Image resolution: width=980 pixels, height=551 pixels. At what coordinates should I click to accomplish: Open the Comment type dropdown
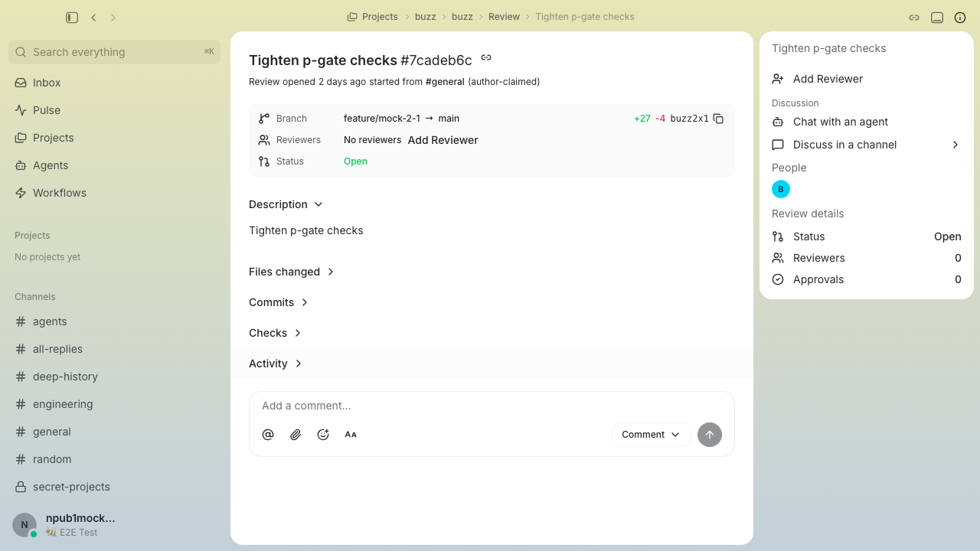coord(651,435)
